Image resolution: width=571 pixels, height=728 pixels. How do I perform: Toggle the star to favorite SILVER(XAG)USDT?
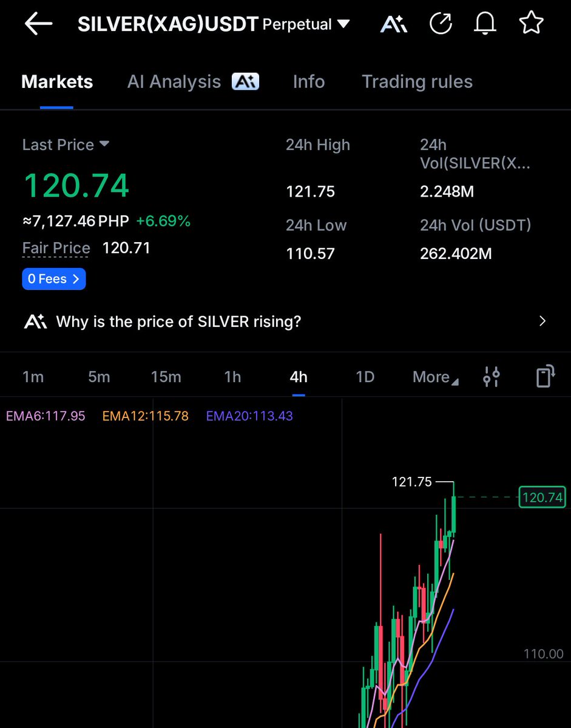(531, 22)
